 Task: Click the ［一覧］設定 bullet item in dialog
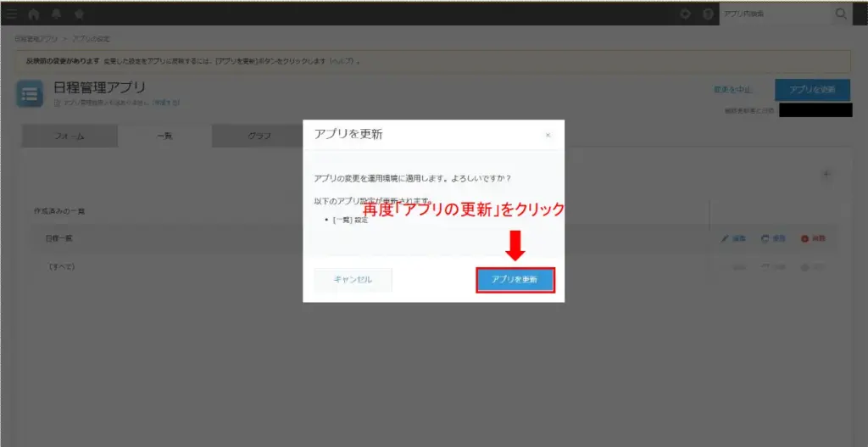(x=350, y=221)
